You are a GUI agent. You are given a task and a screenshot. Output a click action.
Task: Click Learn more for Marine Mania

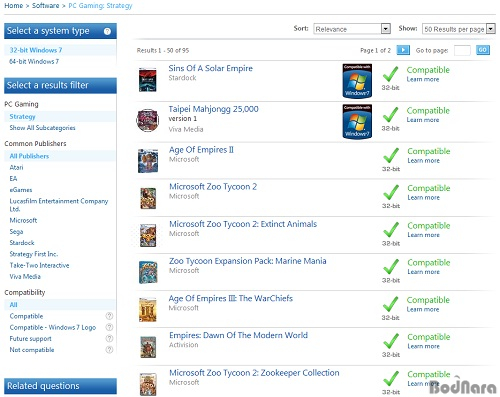423,272
